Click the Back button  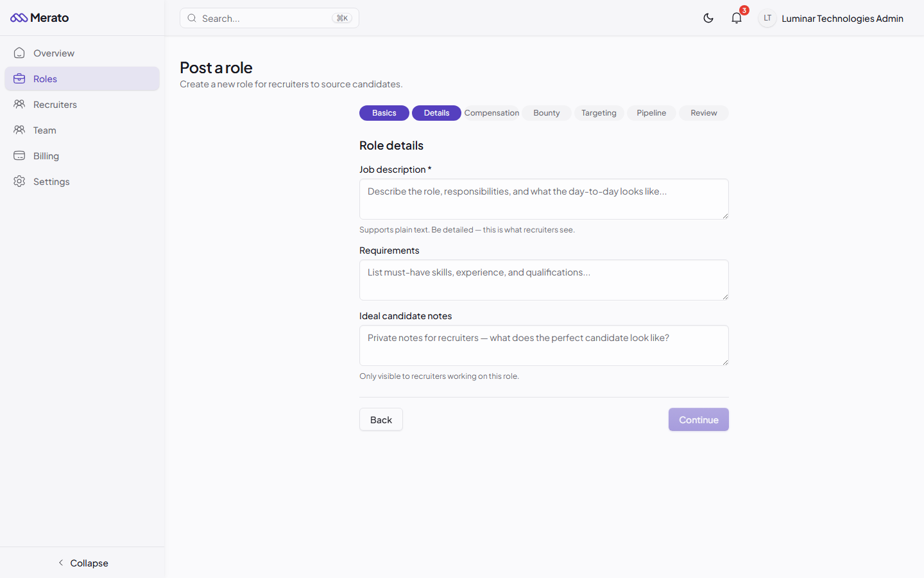click(381, 419)
